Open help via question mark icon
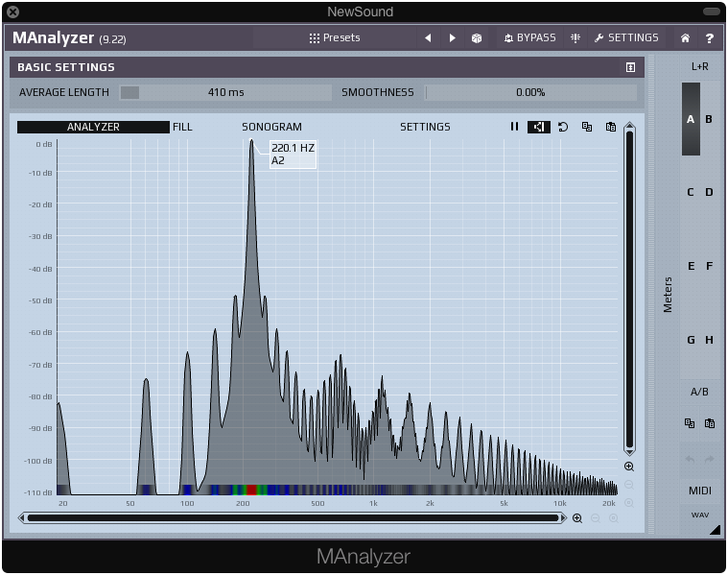Image resolution: width=728 pixels, height=575 pixels. (710, 38)
